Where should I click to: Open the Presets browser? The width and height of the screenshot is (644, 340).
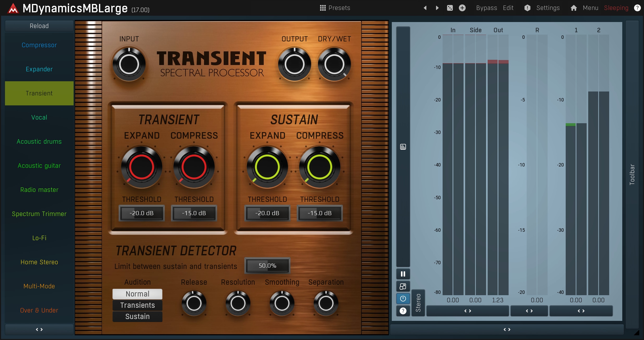(335, 8)
